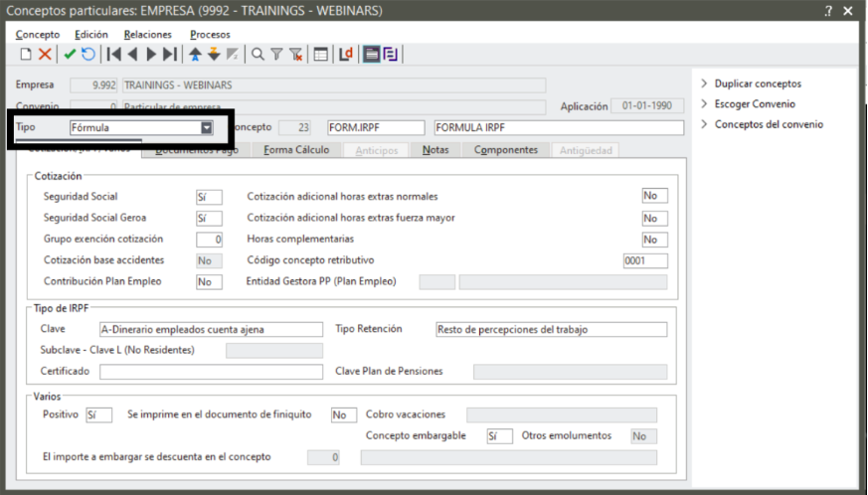Click the red X delete icon
The image size is (868, 495).
pyautogui.click(x=45, y=55)
